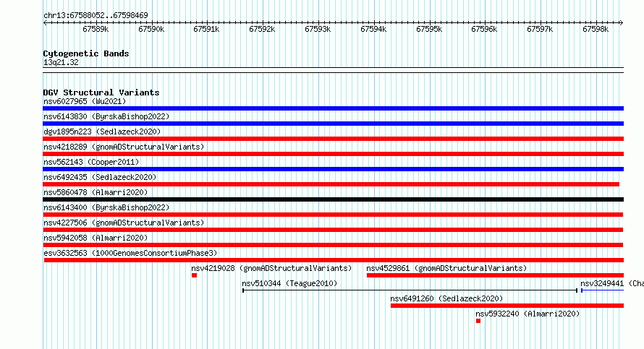The height and width of the screenshot is (349, 644).
Task: Click nsv5932240 (Almarri2020) variant label
Action: coord(528,314)
